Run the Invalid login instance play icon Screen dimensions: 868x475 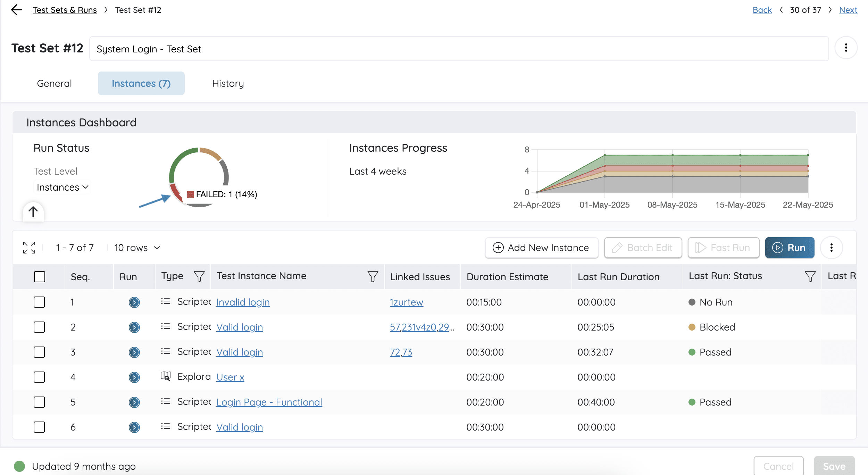[134, 302]
